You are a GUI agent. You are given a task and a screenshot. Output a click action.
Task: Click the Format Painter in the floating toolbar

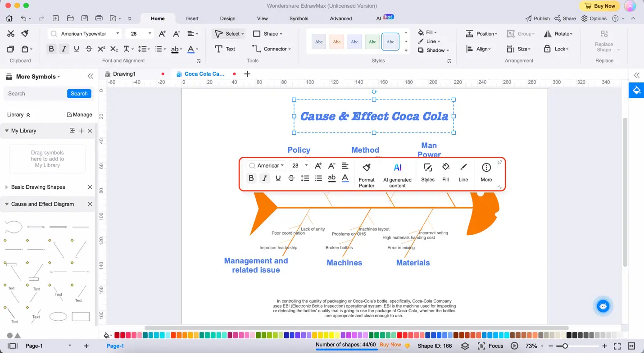tap(367, 175)
